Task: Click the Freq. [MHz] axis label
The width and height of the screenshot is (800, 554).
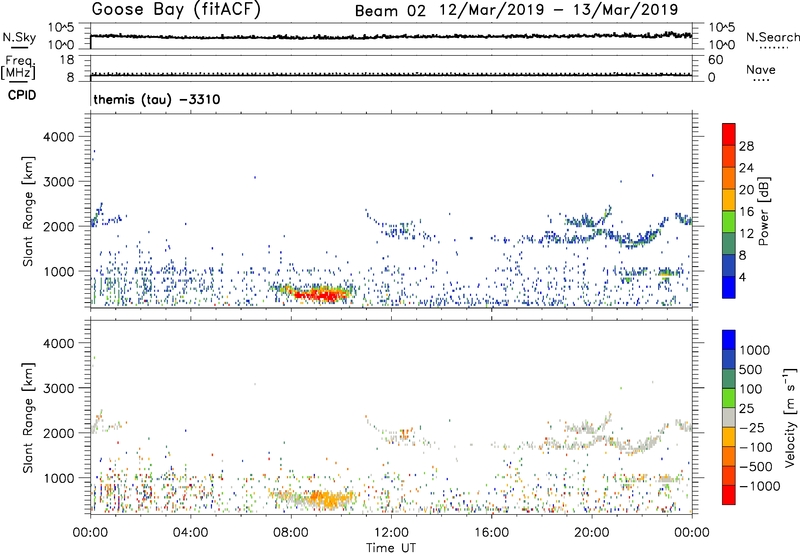Action: (x=16, y=68)
